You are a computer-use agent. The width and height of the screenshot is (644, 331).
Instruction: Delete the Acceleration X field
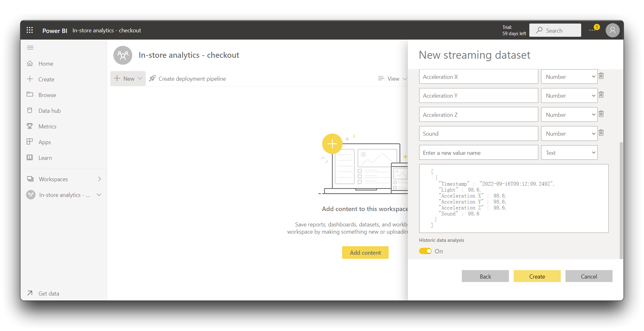click(x=601, y=76)
